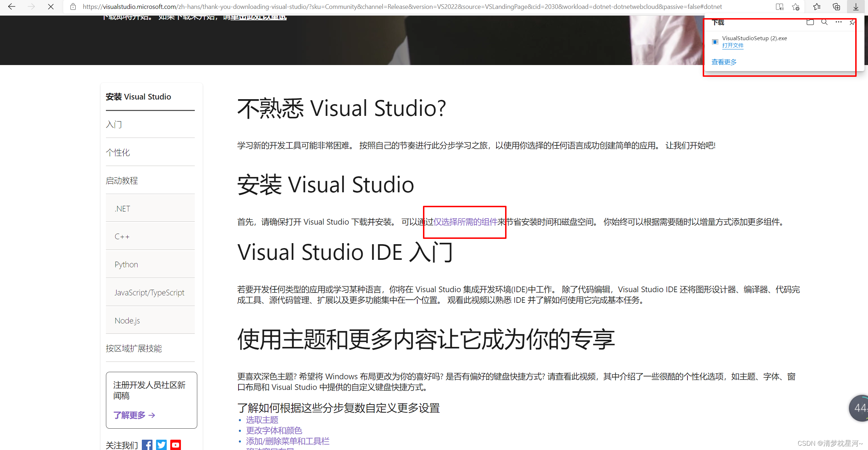
Task: Click the URL address bar
Action: coord(402,6)
